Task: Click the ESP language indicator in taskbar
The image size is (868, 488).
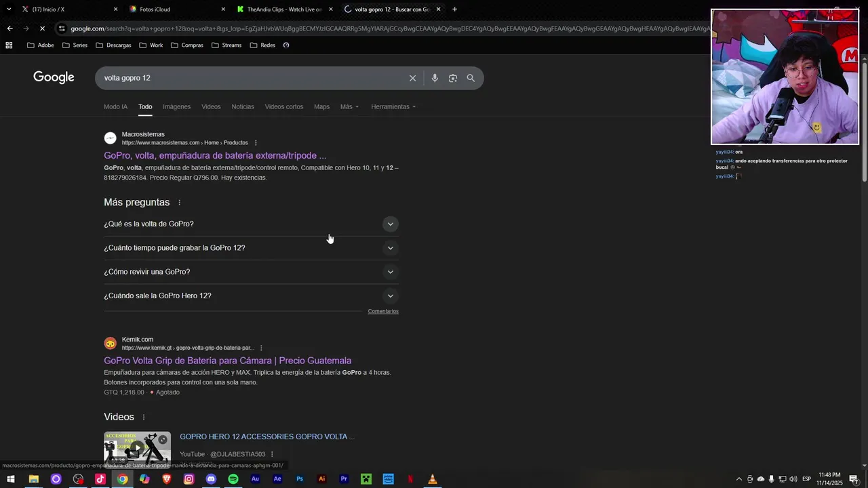Action: tap(806, 479)
